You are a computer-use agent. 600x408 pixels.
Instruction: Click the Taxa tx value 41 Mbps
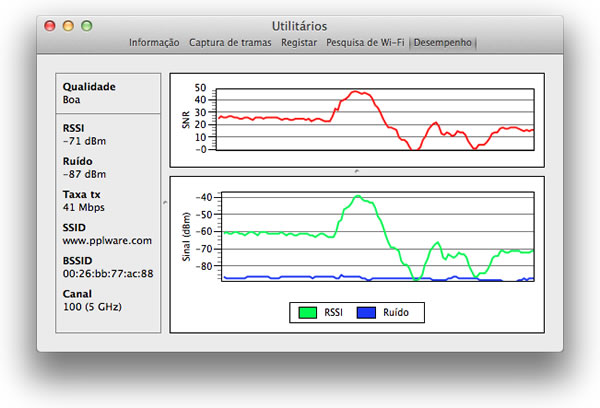click(x=84, y=207)
